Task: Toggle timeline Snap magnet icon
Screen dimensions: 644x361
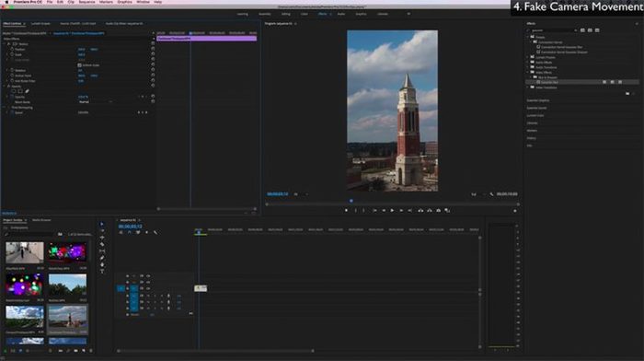Action: click(x=130, y=232)
